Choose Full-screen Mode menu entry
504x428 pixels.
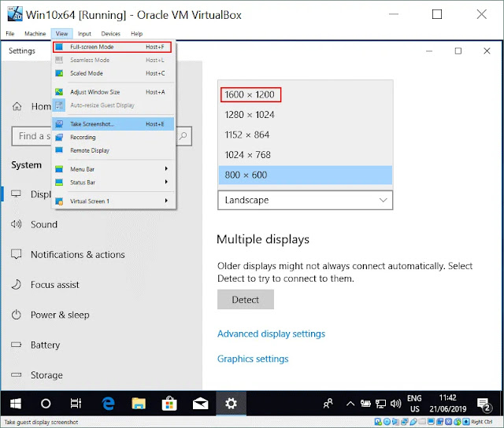[x=112, y=47]
